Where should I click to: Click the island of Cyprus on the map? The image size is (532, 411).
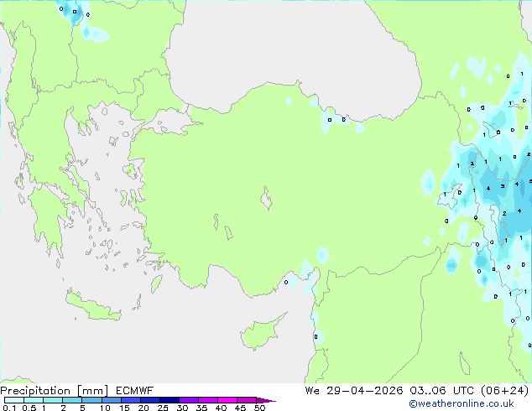pos(259,333)
